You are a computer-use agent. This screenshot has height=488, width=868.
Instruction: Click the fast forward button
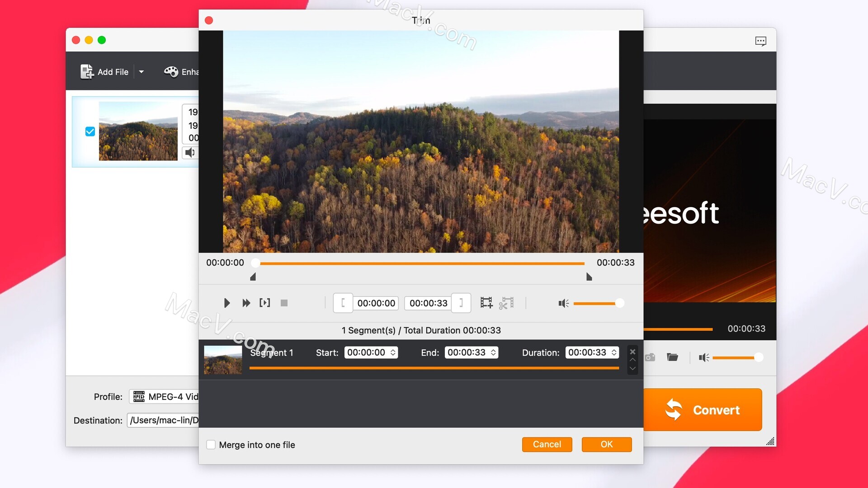click(246, 303)
